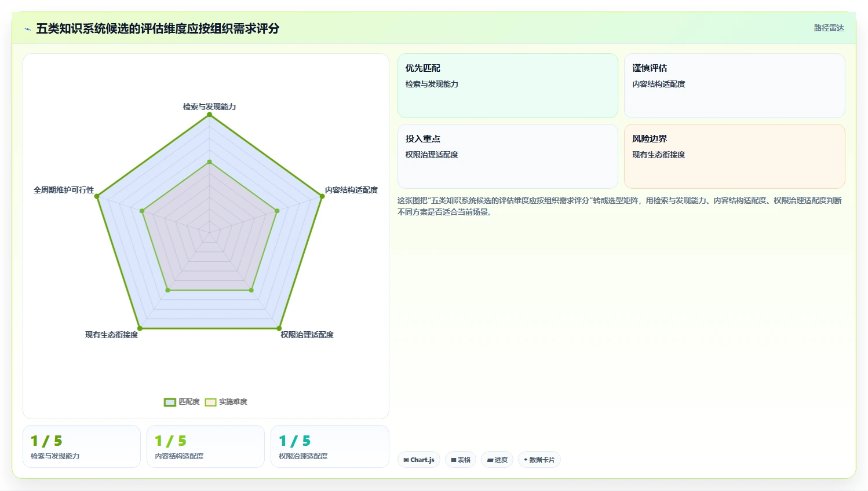Click the 1 / 5 stat card for 内容结构适配度

(206, 446)
